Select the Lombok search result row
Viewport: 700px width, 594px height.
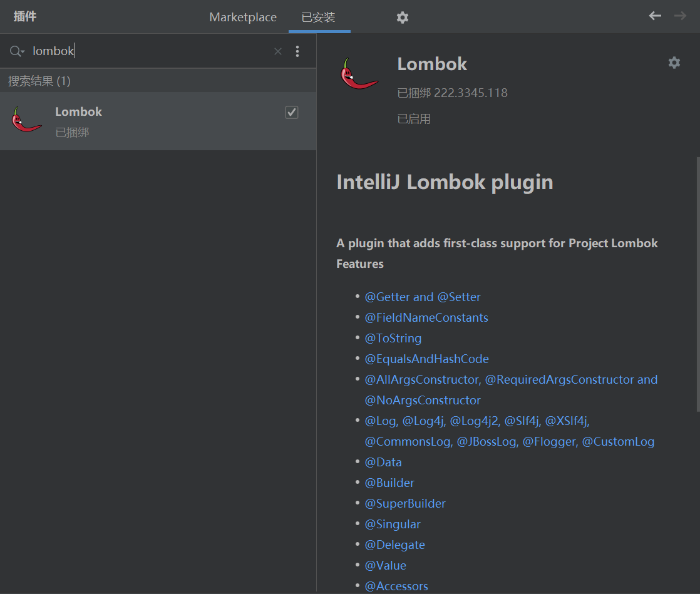click(157, 121)
